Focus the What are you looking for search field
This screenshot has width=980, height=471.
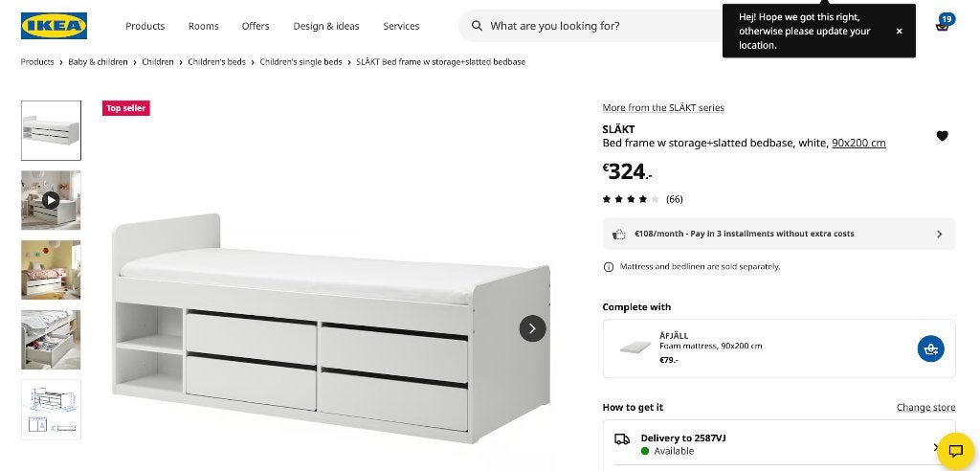coord(600,26)
